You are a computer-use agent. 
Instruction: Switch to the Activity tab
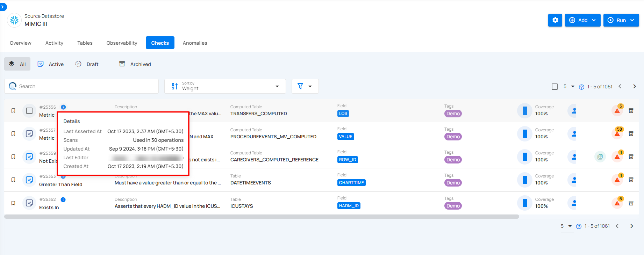(x=54, y=43)
